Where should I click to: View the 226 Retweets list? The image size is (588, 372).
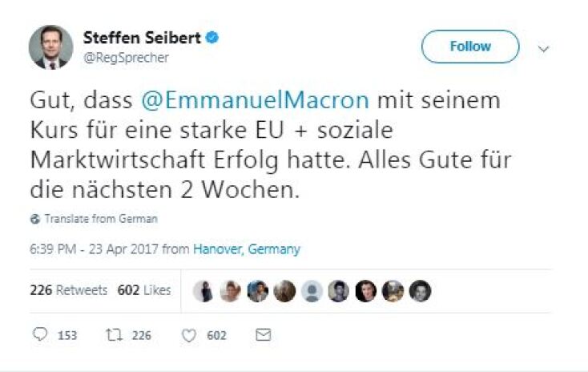pos(68,290)
